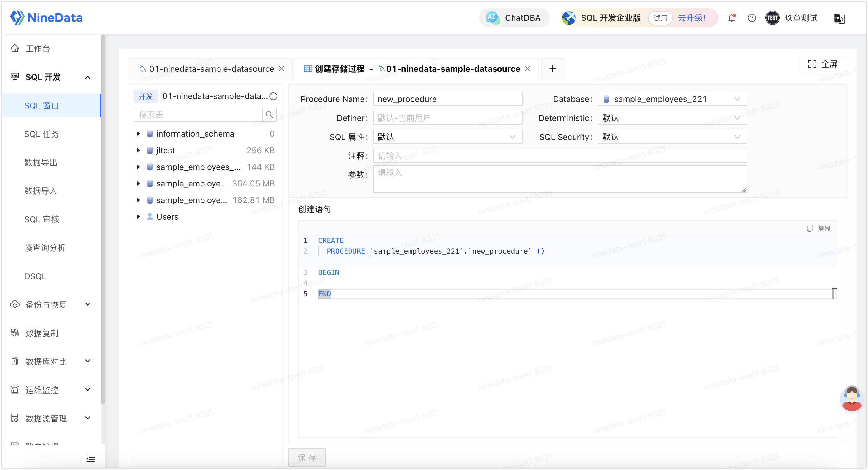
Task: Click the help question mark icon
Action: point(751,18)
